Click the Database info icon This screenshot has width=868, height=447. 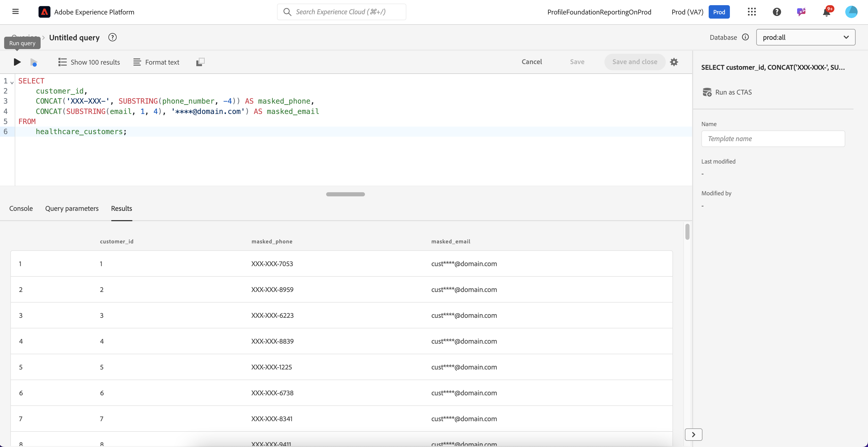coord(745,37)
